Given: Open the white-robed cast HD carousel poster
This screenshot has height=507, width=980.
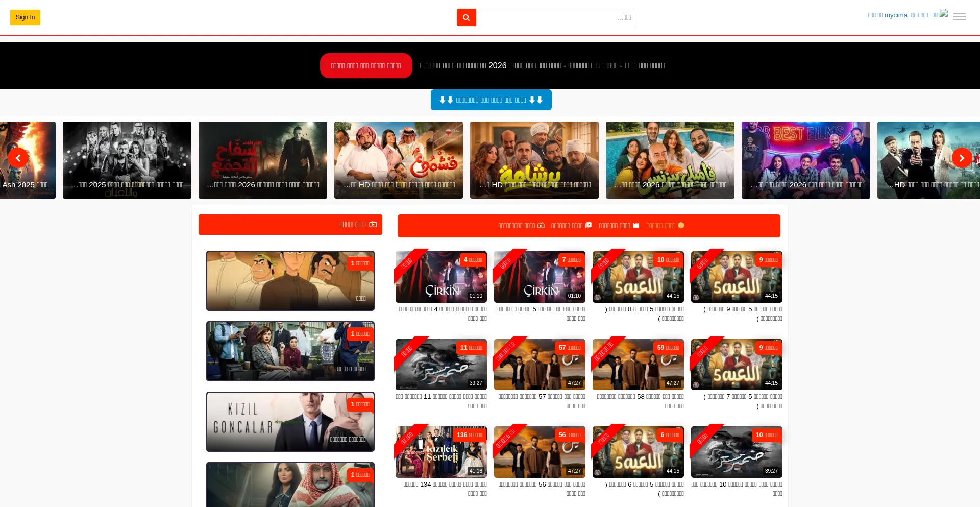Looking at the screenshot, I should 399,160.
